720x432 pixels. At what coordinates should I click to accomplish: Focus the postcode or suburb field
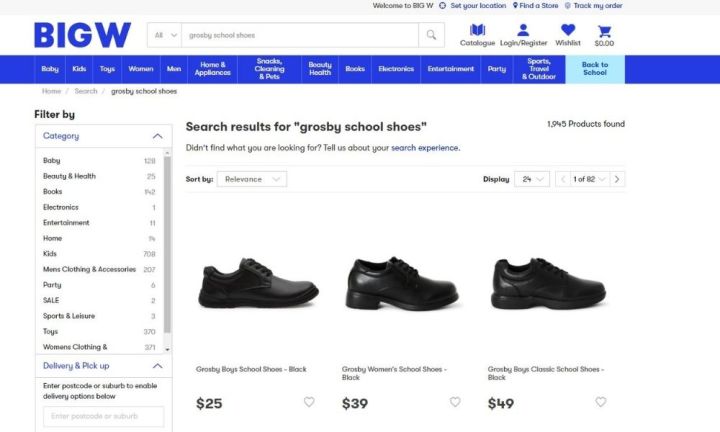click(x=103, y=416)
